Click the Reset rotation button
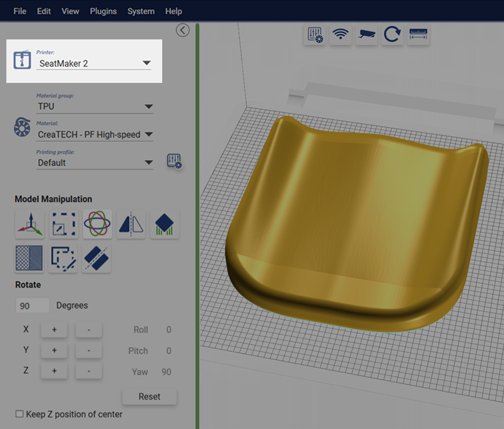 [149, 397]
